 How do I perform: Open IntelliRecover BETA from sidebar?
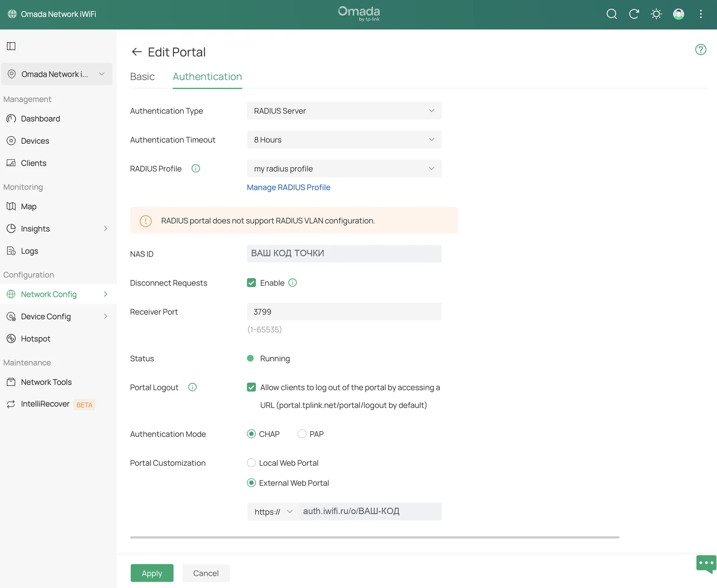click(x=58, y=404)
